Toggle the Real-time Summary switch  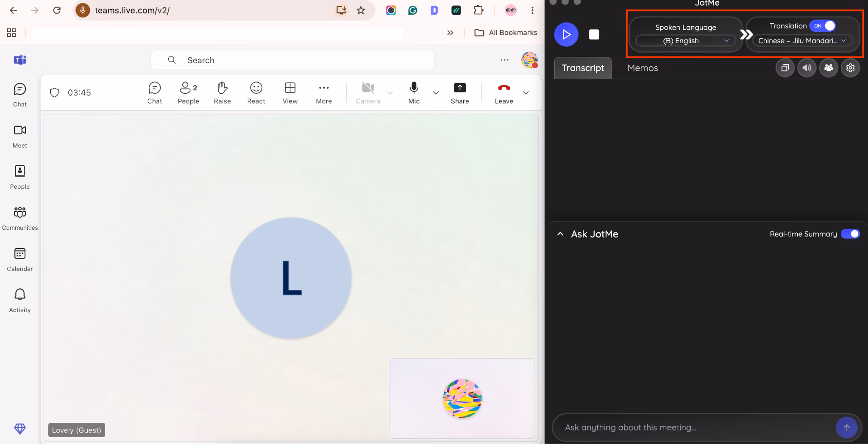pos(850,234)
